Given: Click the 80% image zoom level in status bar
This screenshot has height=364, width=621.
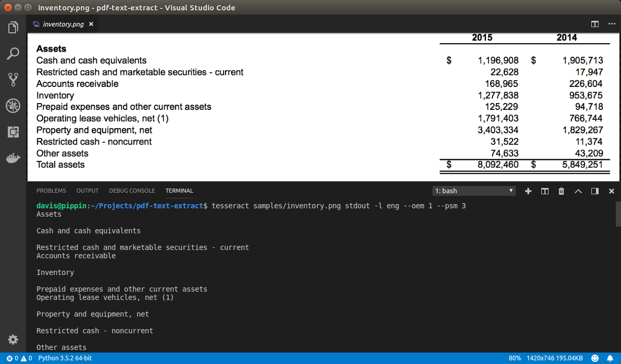Looking at the screenshot, I should click(515, 358).
